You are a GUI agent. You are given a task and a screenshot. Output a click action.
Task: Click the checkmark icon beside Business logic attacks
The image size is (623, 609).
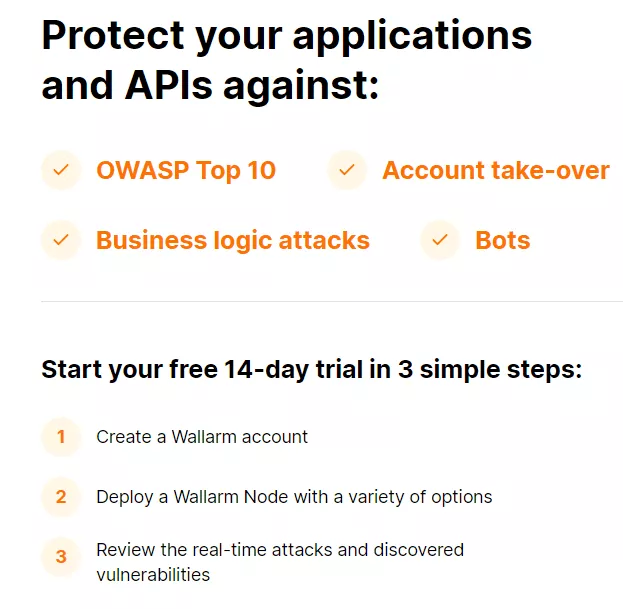click(61, 240)
